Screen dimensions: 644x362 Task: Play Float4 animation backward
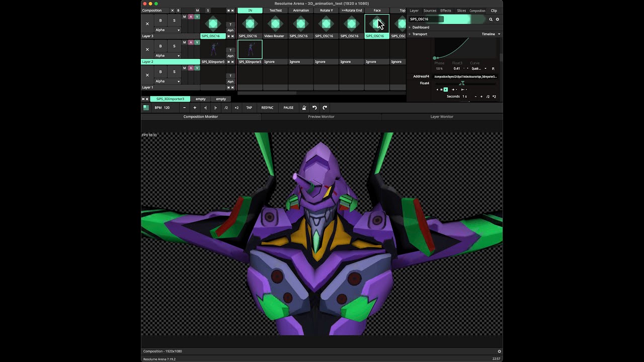point(437,89)
